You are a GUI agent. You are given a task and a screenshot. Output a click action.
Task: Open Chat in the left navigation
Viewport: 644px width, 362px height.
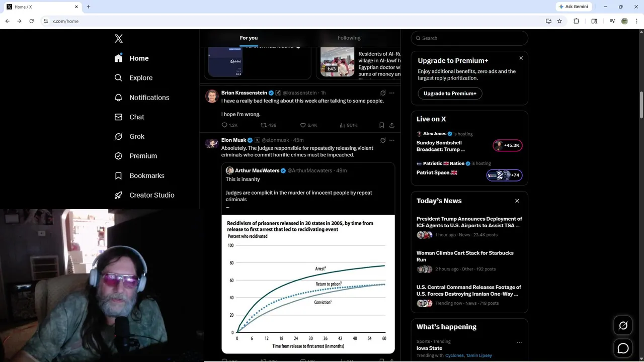[x=129, y=117]
